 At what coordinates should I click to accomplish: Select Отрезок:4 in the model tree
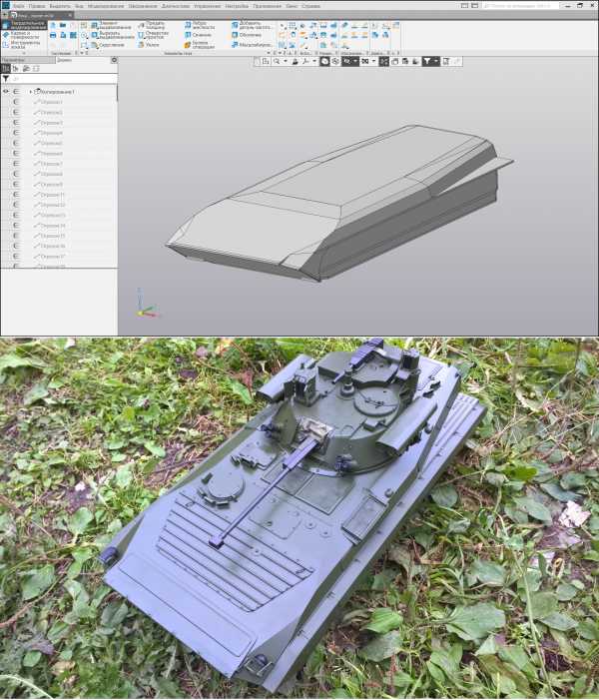51,133
